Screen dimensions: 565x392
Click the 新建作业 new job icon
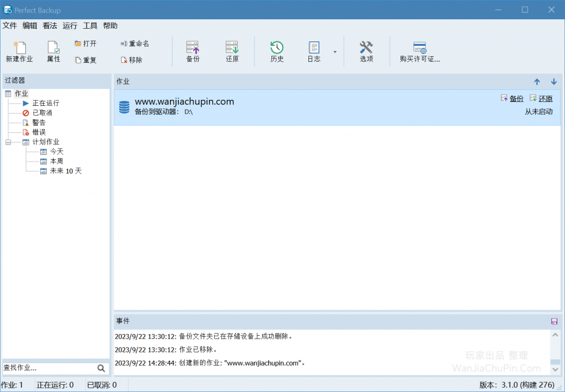click(x=19, y=51)
